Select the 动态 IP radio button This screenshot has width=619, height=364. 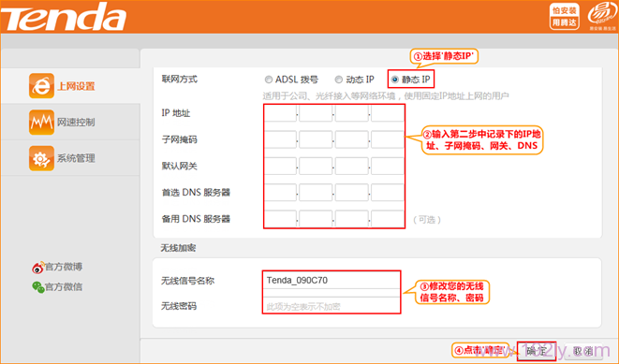(339, 80)
